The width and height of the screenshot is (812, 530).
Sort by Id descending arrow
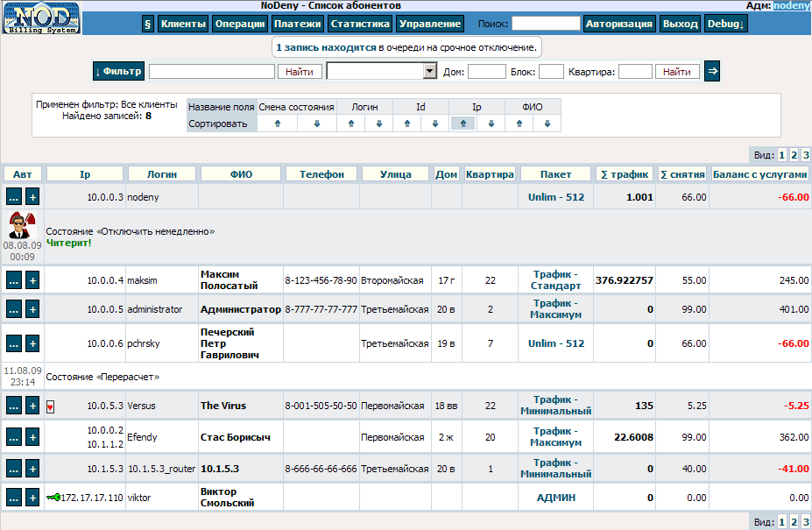(435, 124)
